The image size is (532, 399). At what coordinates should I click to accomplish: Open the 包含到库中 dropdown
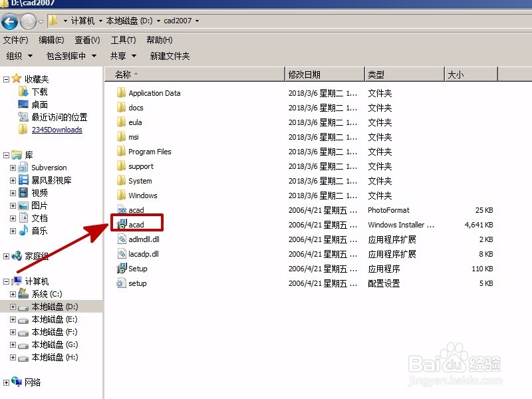[x=71, y=56]
